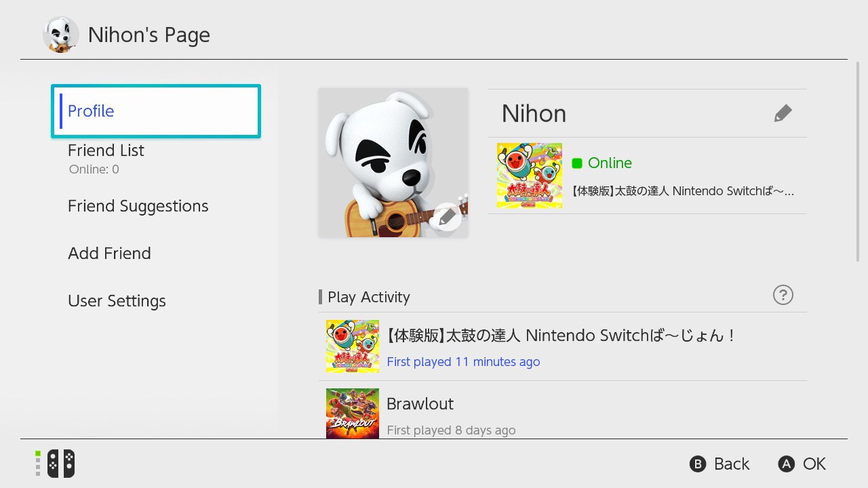Click the A button OK icon
Viewport: 868px width, 488px height.
786,464
